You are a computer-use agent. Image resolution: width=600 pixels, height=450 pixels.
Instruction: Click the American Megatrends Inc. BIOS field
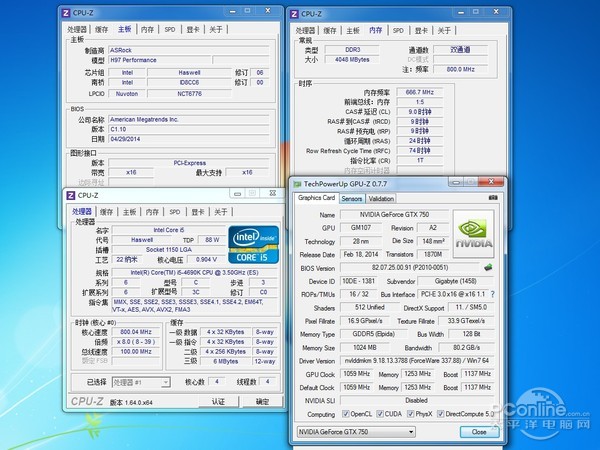pos(189,119)
